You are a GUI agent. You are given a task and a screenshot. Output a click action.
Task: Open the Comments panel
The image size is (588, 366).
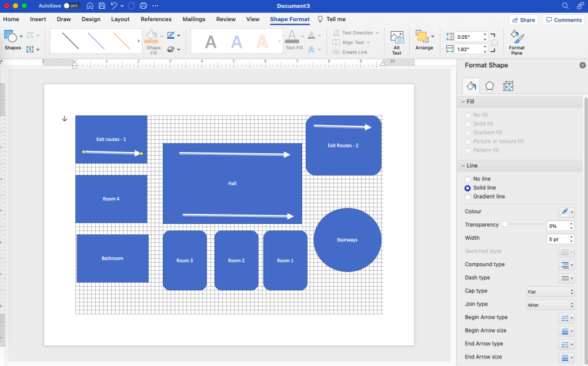point(563,19)
